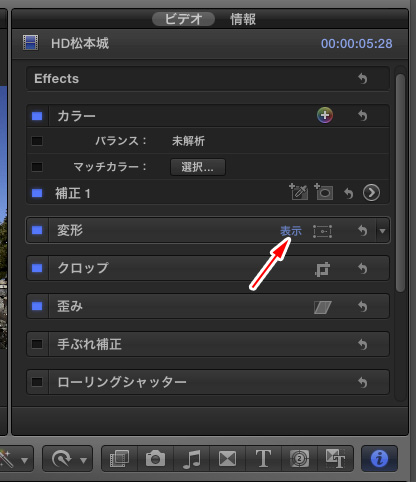Viewport: 416px width, 482px height.
Task: Toggle the 歪み checkbox
Action: 37,306
